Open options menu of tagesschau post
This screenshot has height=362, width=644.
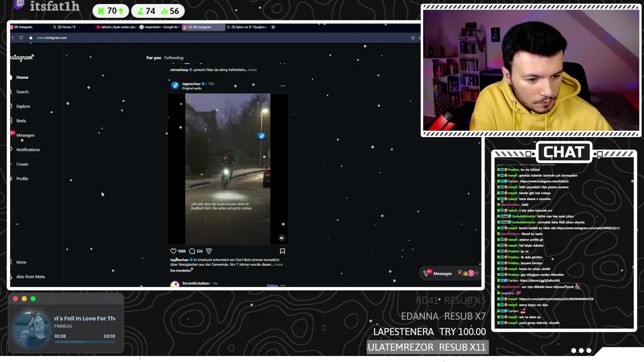[283, 86]
